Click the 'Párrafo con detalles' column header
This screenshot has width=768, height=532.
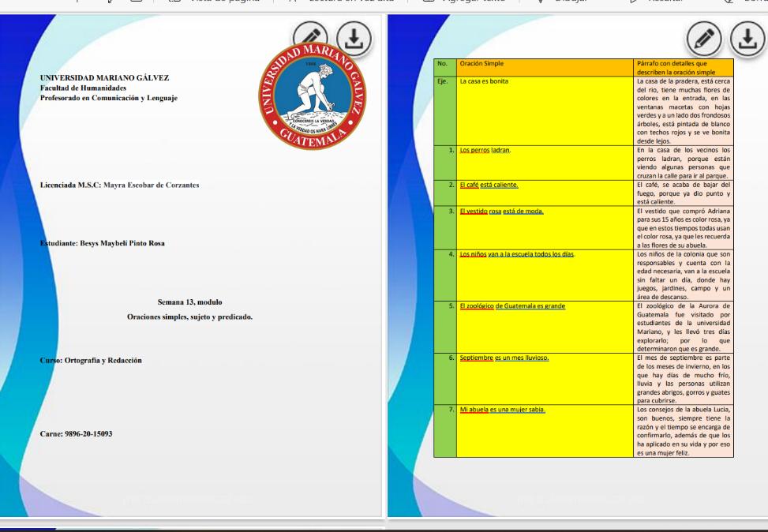684,68
